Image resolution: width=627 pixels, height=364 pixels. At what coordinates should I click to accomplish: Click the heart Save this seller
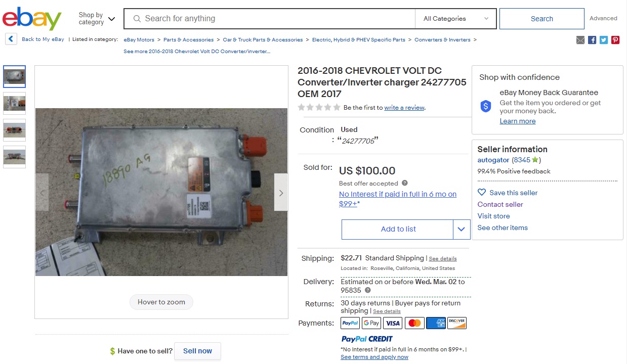pyautogui.click(x=482, y=193)
